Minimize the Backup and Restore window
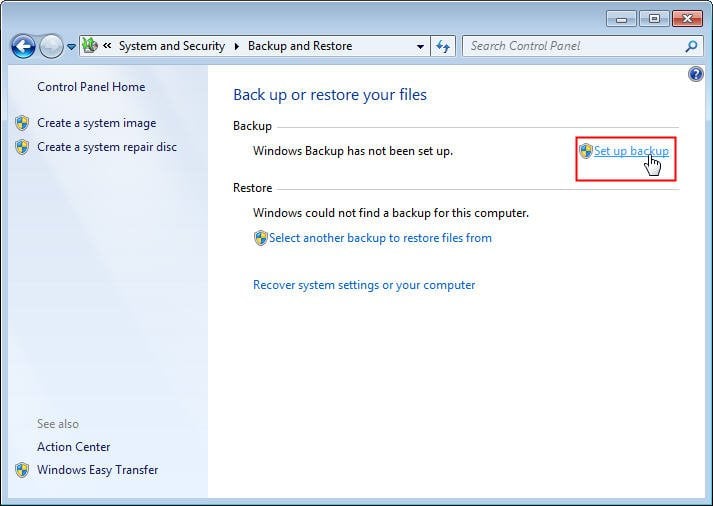Image resolution: width=713 pixels, height=506 pixels. point(621,19)
